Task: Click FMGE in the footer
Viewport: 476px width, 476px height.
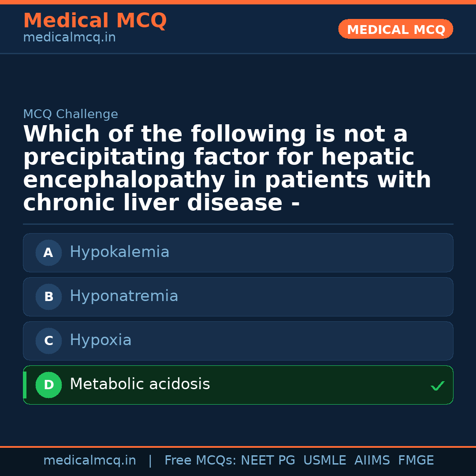Action: coord(416,461)
